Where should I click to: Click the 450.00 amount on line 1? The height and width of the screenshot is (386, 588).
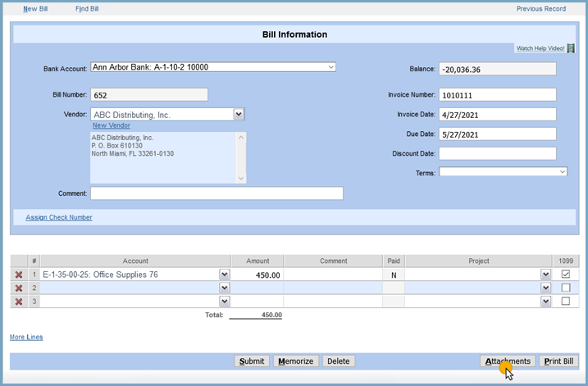click(267, 275)
